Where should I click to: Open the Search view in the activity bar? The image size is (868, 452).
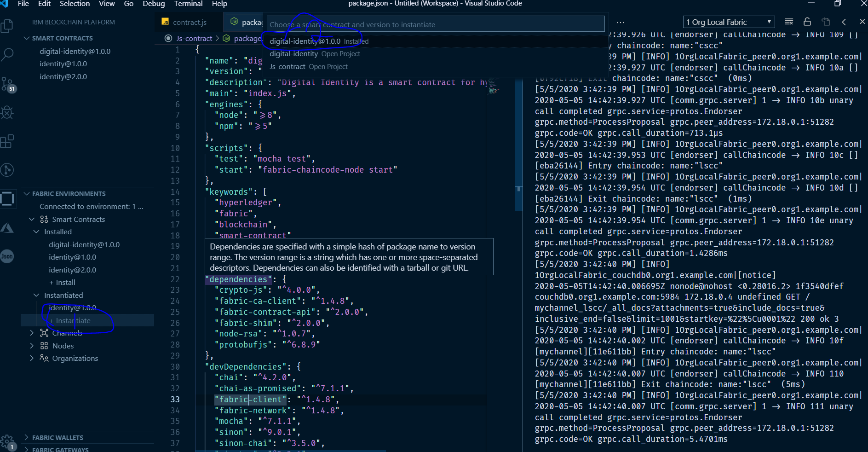7,55
